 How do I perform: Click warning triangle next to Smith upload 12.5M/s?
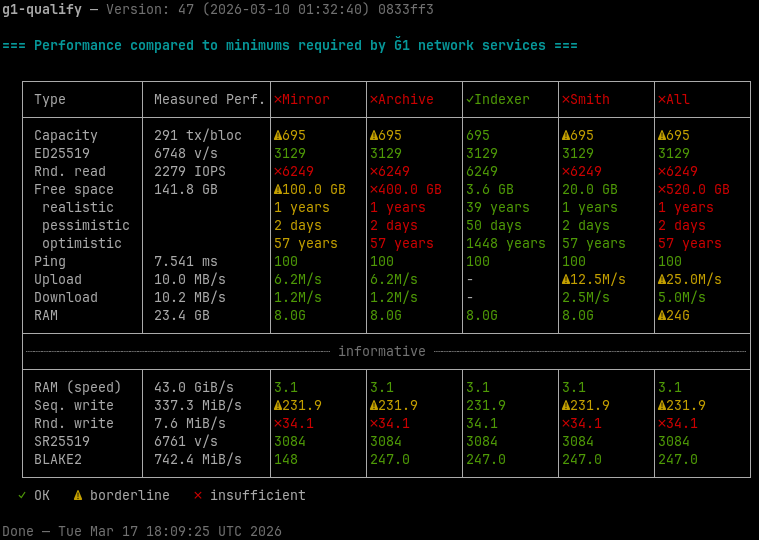point(566,279)
